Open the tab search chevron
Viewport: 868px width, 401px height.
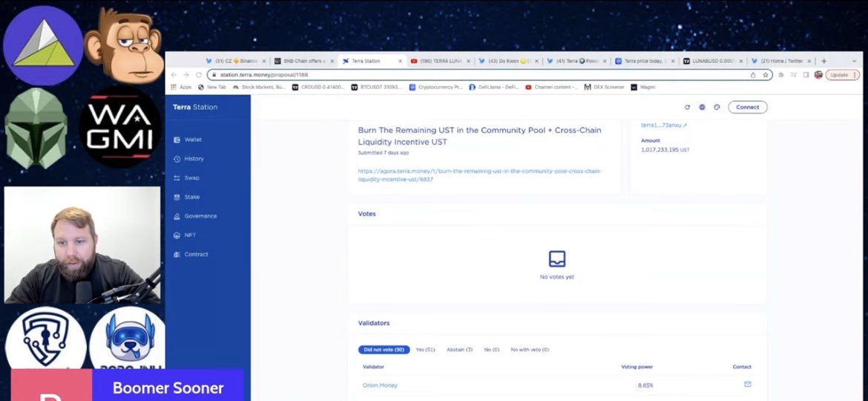coord(854,61)
